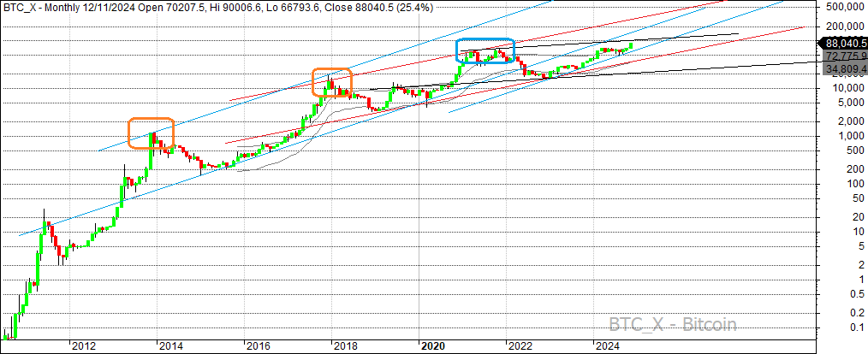868x354 pixels.
Task: Click the bold 2020 year label
Action: point(432,346)
